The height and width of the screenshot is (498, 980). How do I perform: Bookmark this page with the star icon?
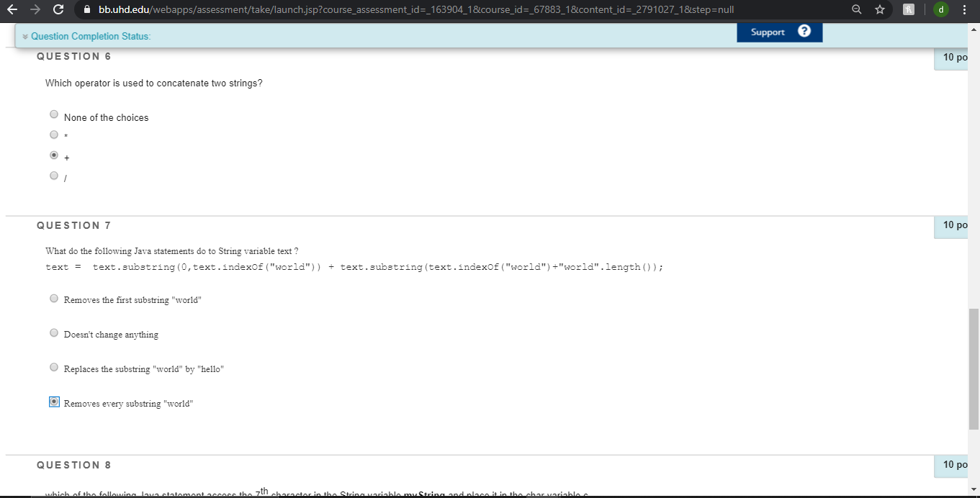[879, 10]
